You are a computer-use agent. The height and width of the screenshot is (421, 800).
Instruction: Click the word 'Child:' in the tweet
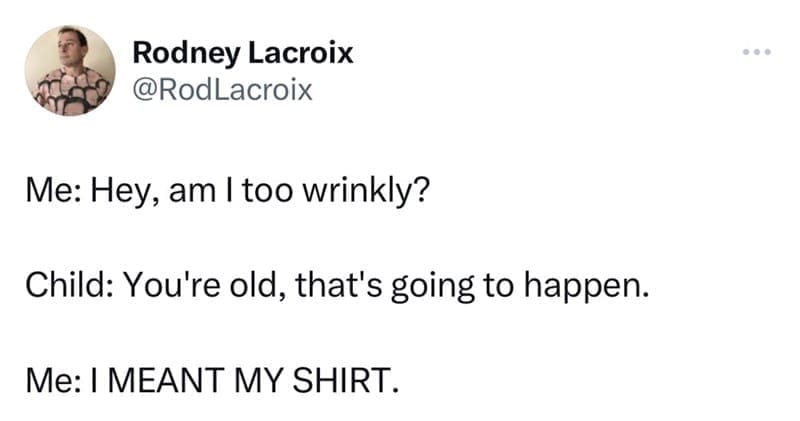[70, 285]
